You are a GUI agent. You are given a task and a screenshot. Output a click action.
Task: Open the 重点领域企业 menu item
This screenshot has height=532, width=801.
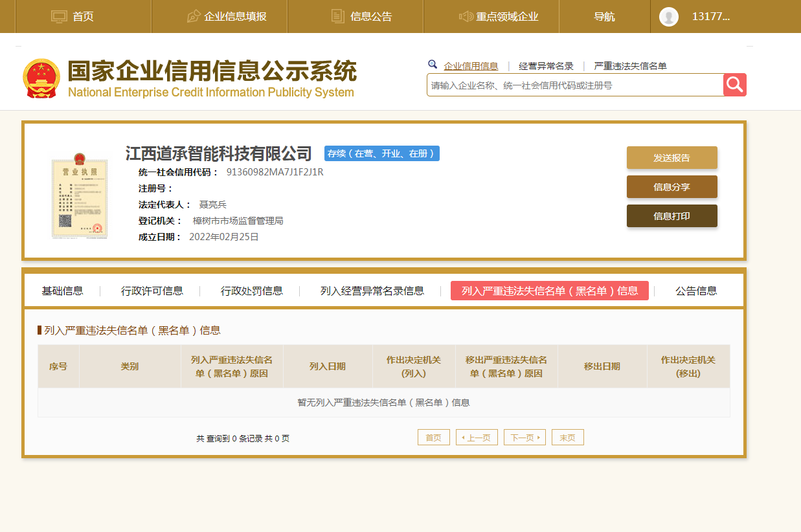coord(507,17)
